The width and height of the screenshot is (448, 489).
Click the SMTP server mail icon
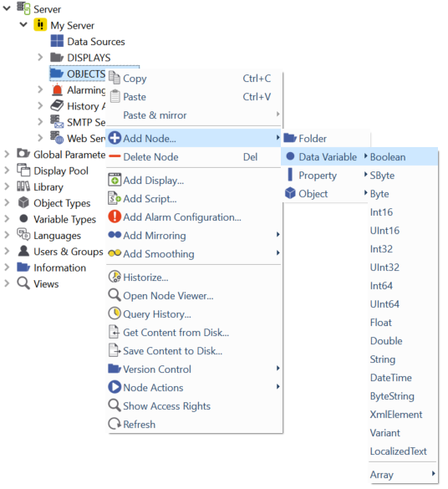[x=57, y=122]
